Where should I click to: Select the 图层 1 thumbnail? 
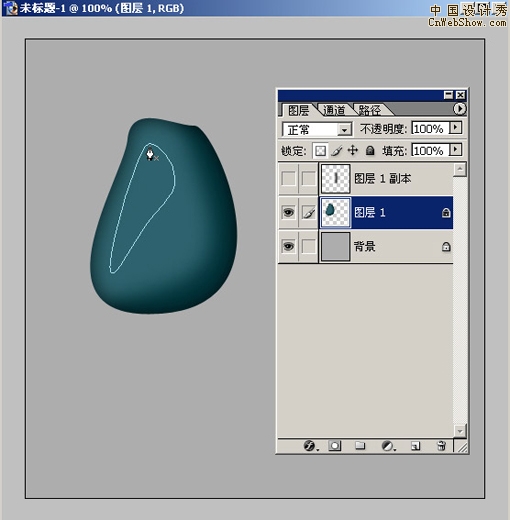point(335,212)
